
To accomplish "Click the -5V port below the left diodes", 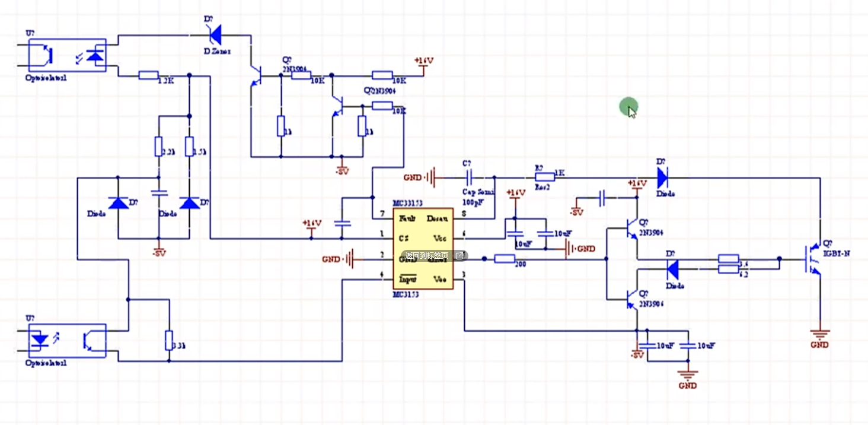I will [x=158, y=248].
